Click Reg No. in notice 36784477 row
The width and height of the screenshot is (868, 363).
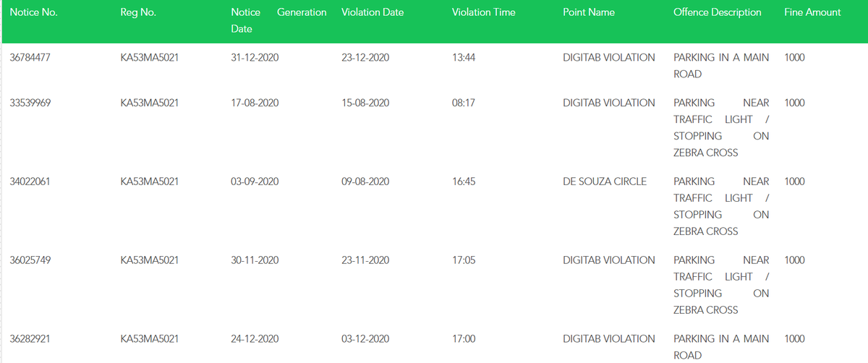(x=150, y=57)
